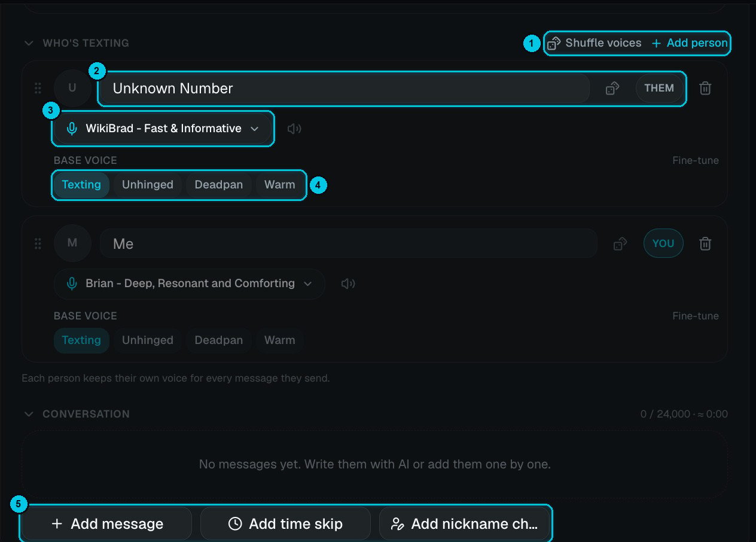Open the Brian - Deep, Resonant voice dropdown
Image resolution: width=756 pixels, height=542 pixels.
click(190, 284)
